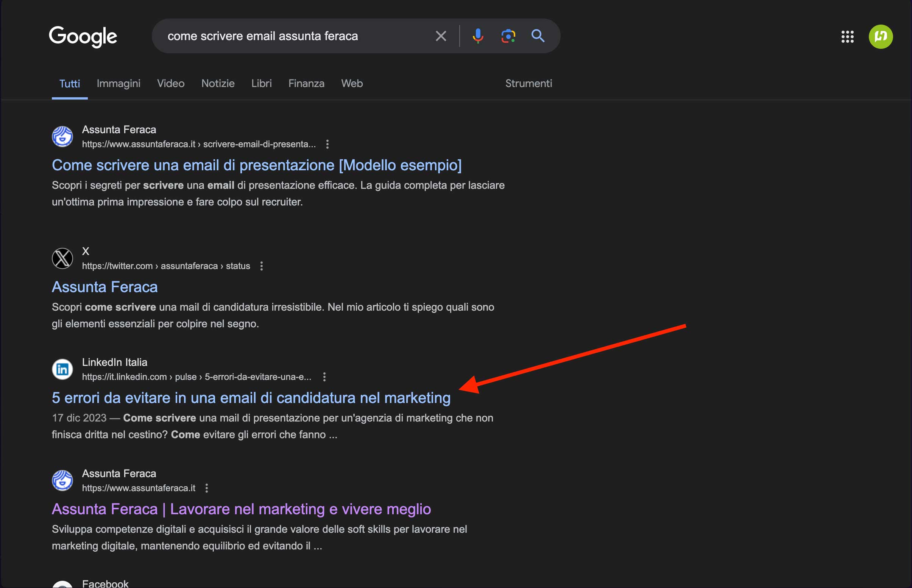Open more options for assuntaferaca.it scrivere-email result
This screenshot has width=912, height=588.
327,144
